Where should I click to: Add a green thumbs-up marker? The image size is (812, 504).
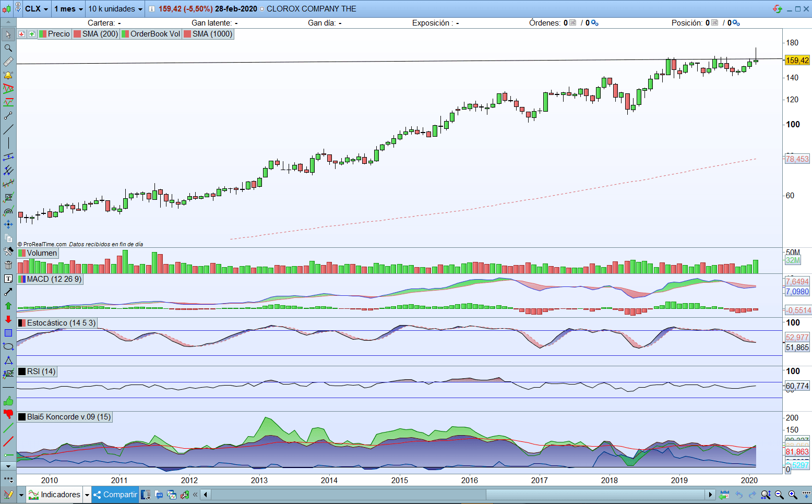8,401
